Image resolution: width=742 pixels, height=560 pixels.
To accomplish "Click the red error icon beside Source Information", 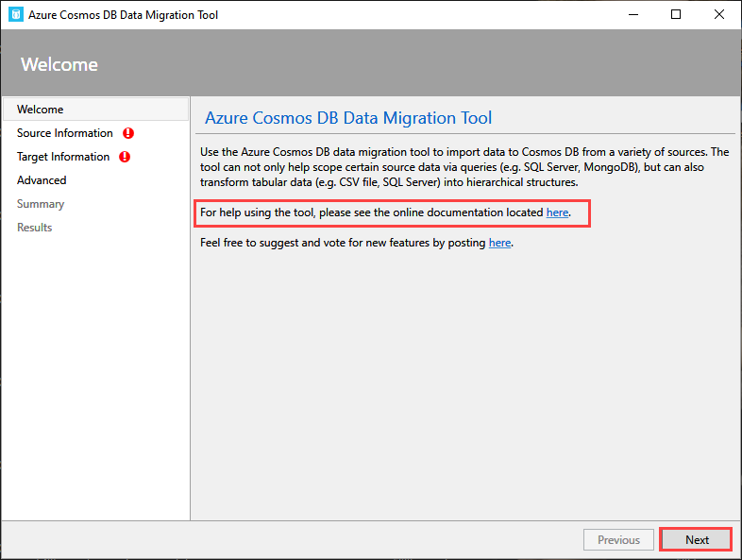I will click(128, 133).
